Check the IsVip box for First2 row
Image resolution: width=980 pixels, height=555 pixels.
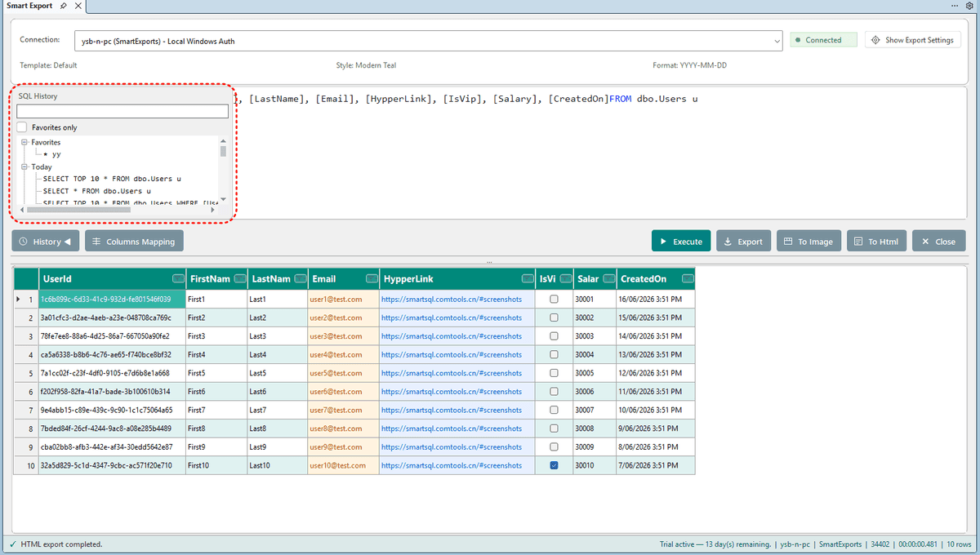tap(555, 317)
